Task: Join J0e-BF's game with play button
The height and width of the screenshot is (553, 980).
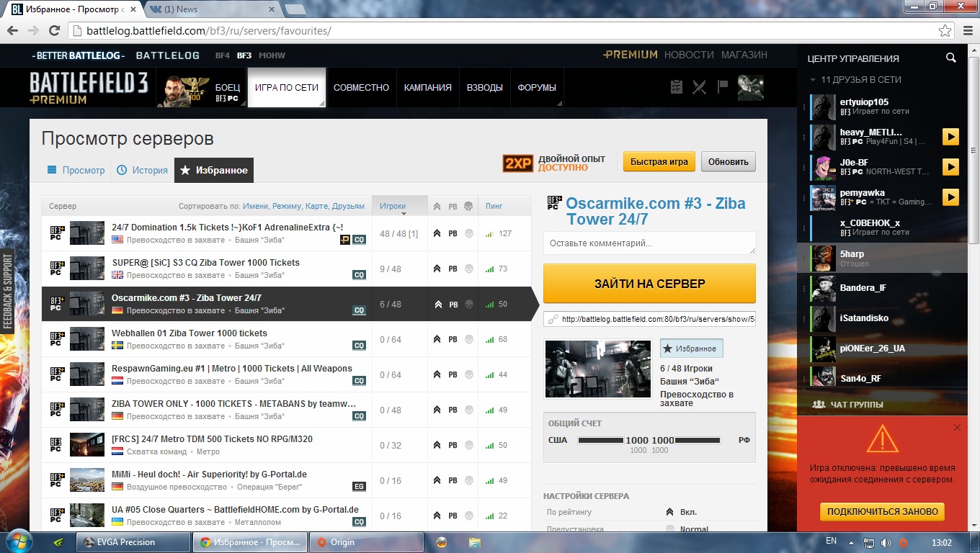Action: (x=950, y=167)
